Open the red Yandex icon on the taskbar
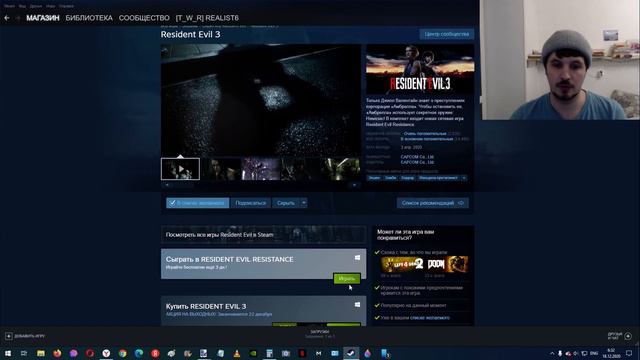The image size is (640, 360). pyautogui.click(x=155, y=353)
